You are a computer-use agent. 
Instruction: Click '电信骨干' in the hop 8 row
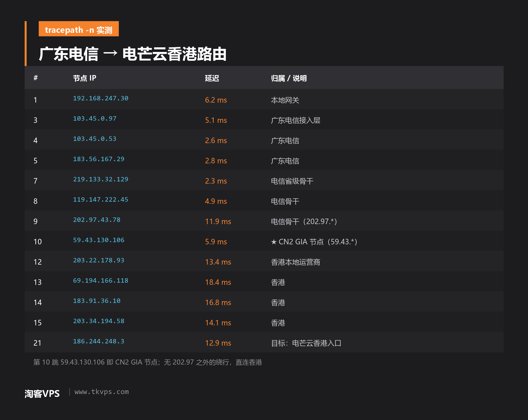[285, 201]
